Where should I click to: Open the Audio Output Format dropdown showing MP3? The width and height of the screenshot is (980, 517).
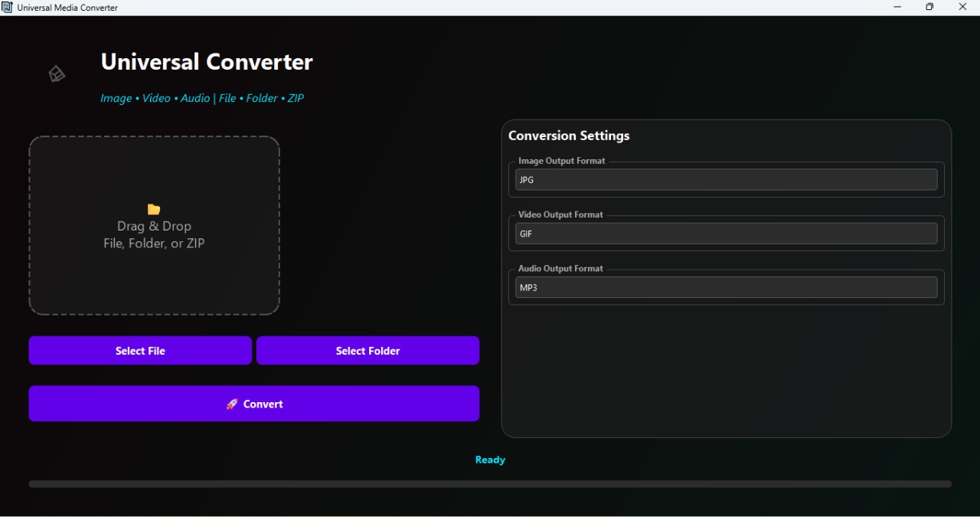[x=726, y=287]
